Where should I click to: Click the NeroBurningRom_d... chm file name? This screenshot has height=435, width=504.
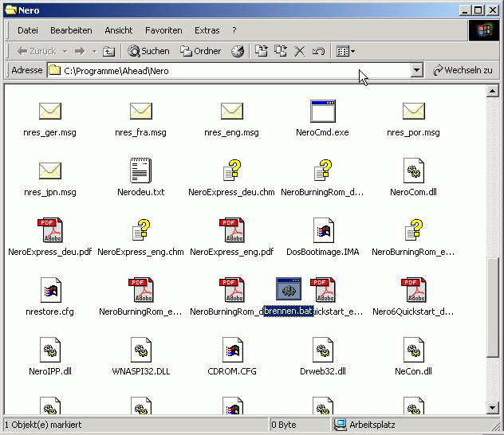322,192
